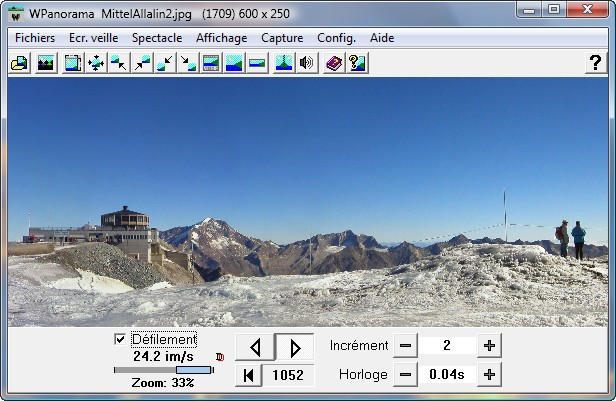Click the large question mark help button
This screenshot has width=616, height=401.
click(596, 63)
